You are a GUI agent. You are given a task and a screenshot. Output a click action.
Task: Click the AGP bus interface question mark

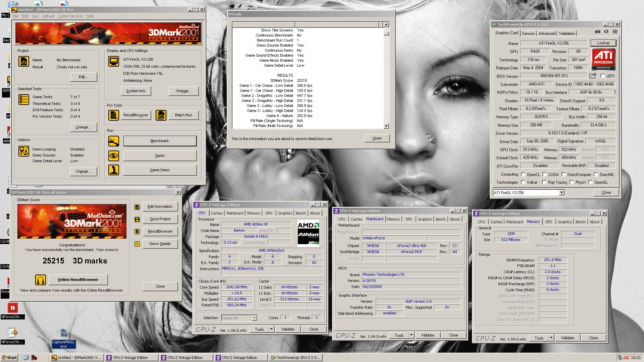(615, 92)
